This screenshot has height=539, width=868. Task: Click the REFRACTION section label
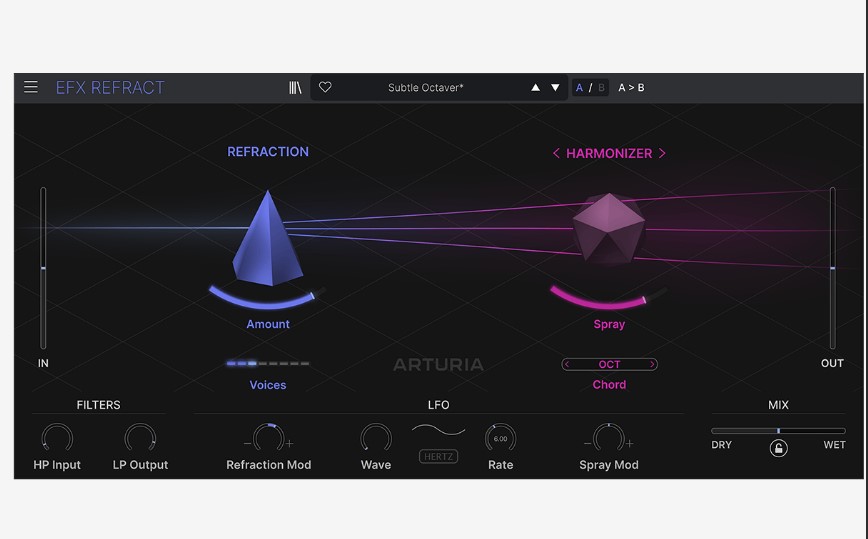pos(268,152)
